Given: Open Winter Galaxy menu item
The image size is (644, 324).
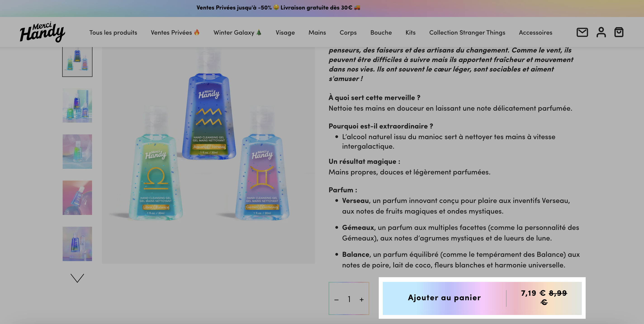Looking at the screenshot, I should click(x=237, y=33).
